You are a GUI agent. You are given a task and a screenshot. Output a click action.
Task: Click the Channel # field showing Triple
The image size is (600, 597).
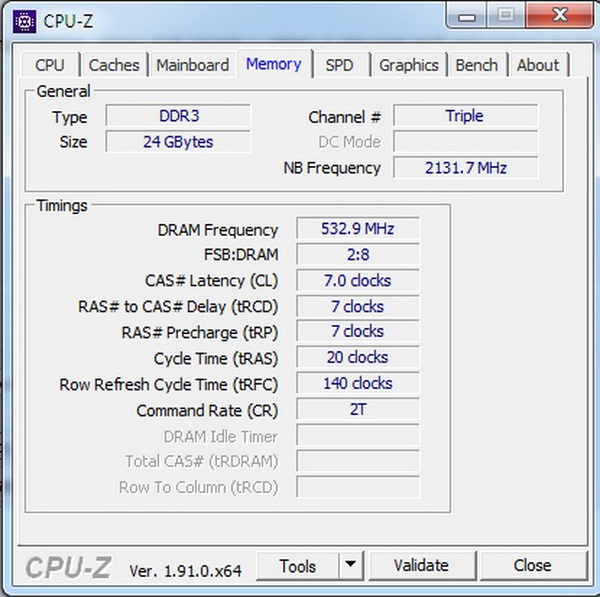465,116
